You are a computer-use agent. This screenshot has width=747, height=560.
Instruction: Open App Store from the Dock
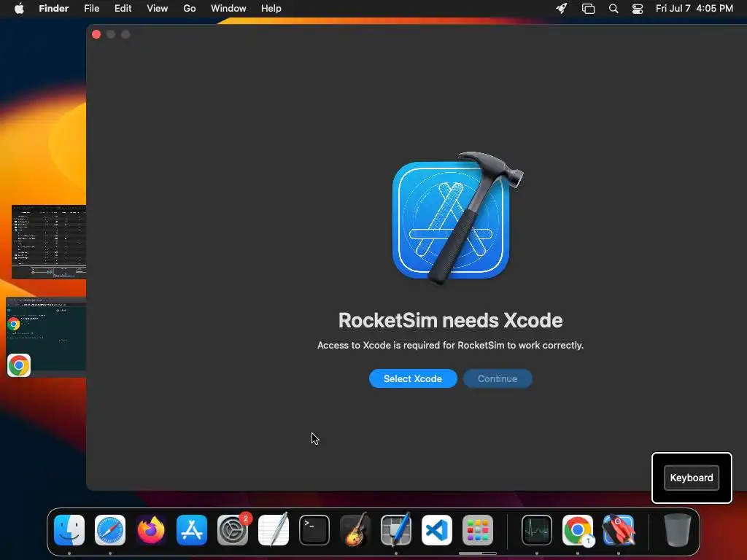point(192,530)
